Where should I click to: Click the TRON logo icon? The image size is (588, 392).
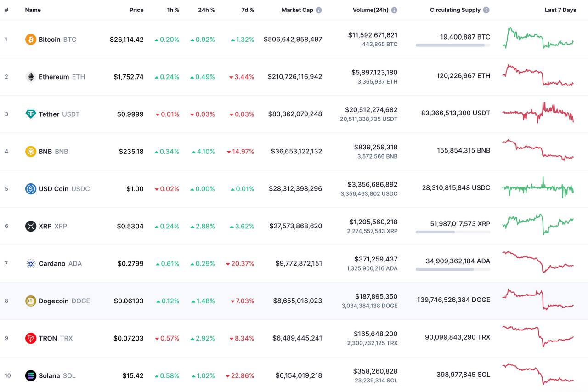(x=31, y=338)
